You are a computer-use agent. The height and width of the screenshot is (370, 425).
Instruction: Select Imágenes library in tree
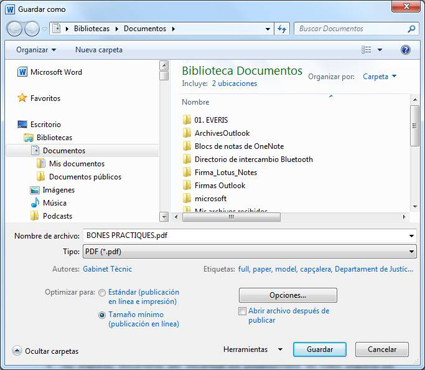[52, 190]
